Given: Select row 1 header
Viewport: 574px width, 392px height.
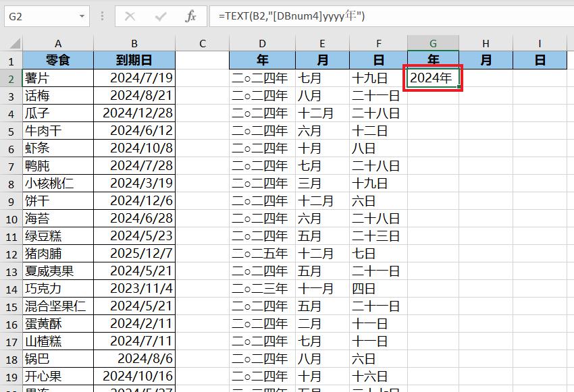Looking at the screenshot, I should 11,60.
